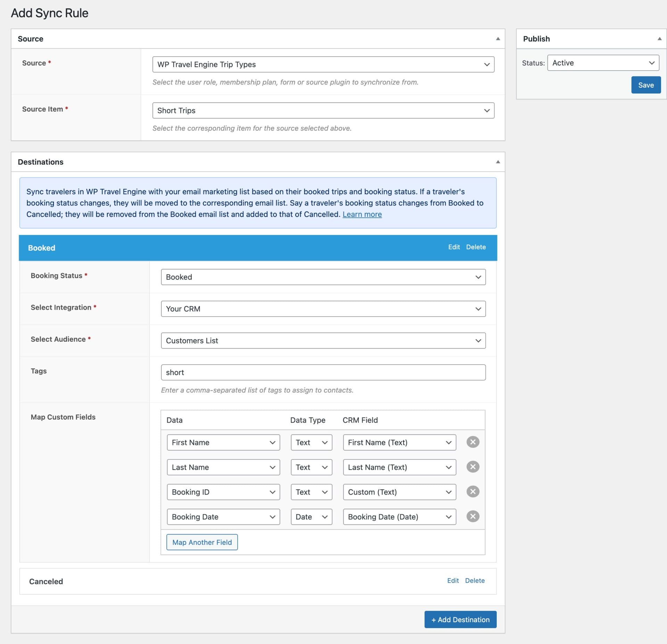Click the Booked destination header bar

pyautogui.click(x=258, y=248)
